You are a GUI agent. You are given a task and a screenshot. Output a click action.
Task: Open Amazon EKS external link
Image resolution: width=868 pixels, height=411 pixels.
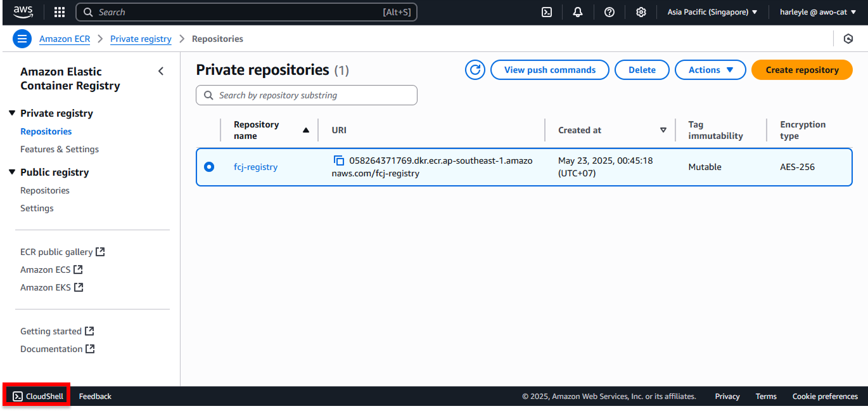click(x=52, y=287)
